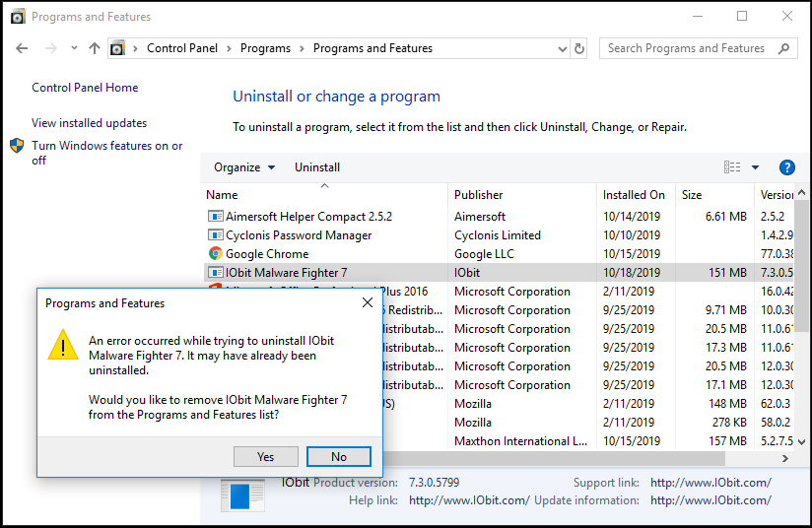Open View installed updates link

tap(89, 123)
